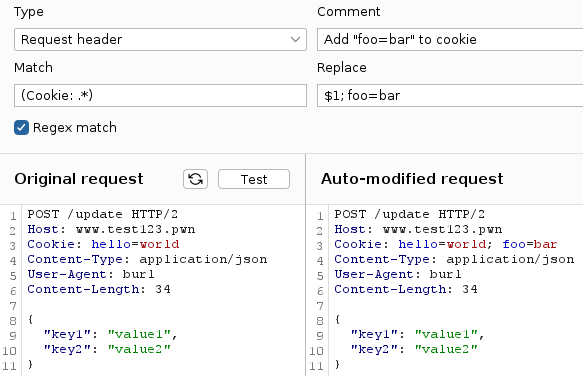Screen dimensions: 583x376
Task: Click the "key2": "value2" line in Auto-modified request
Action: [x=414, y=349]
